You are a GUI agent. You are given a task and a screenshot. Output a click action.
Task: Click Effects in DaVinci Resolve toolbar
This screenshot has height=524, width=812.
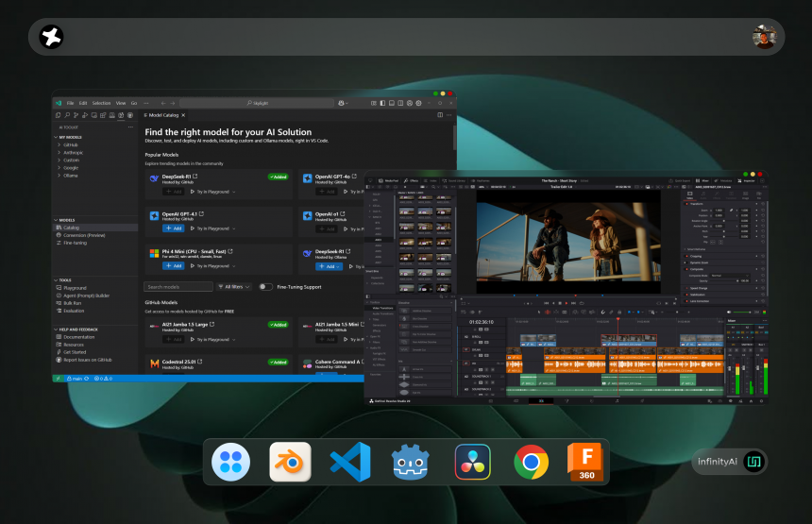pos(411,180)
